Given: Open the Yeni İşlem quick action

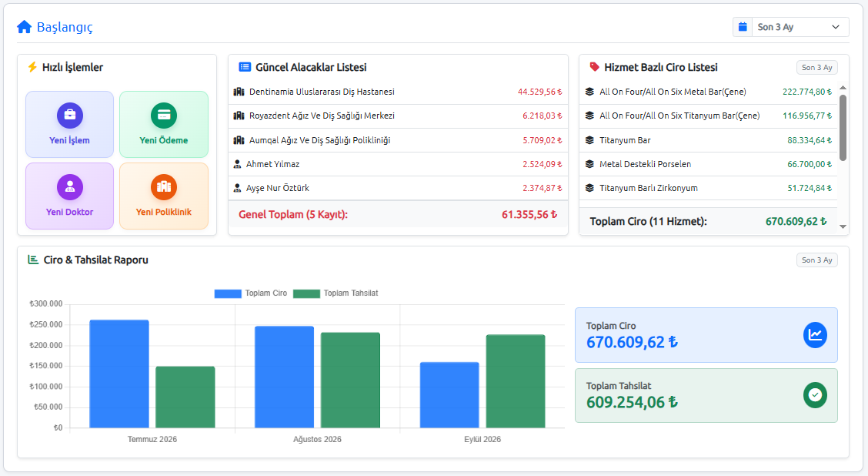Looking at the screenshot, I should pos(70,125).
